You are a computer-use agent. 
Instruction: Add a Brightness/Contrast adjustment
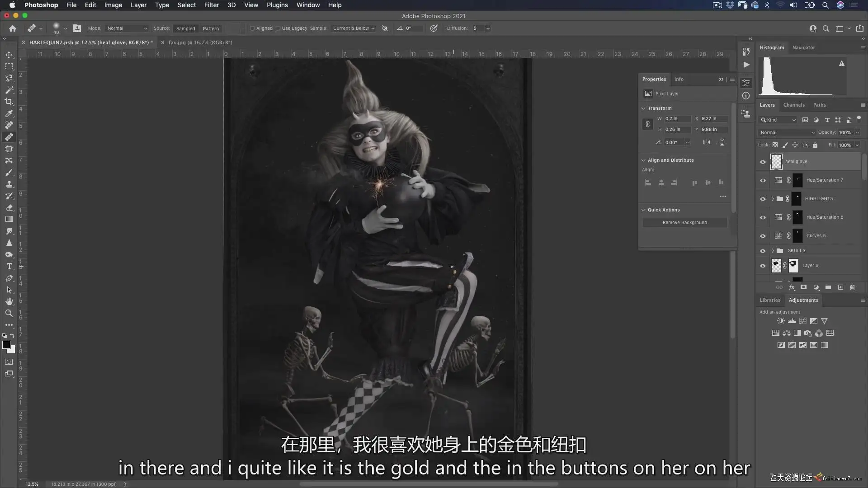pos(781,321)
